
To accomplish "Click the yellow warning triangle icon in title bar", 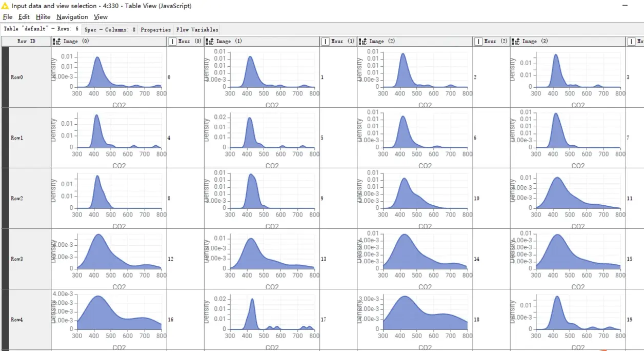I will tap(6, 6).
